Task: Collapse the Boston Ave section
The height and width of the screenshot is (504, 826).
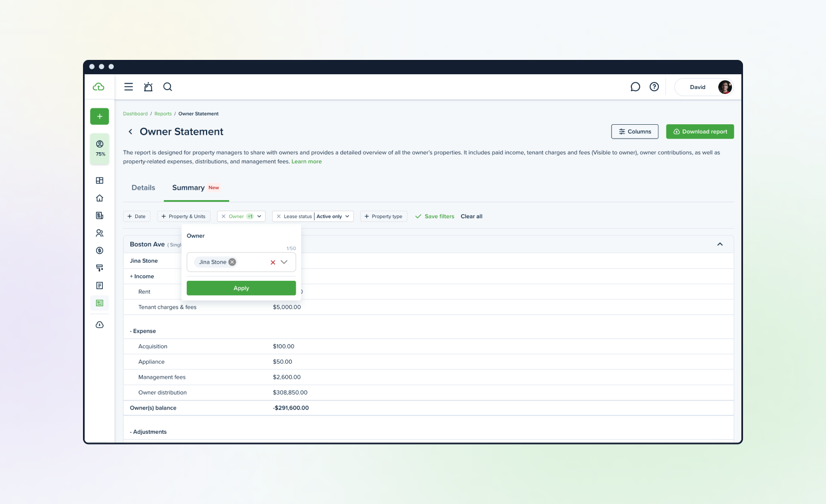Action: (720, 244)
